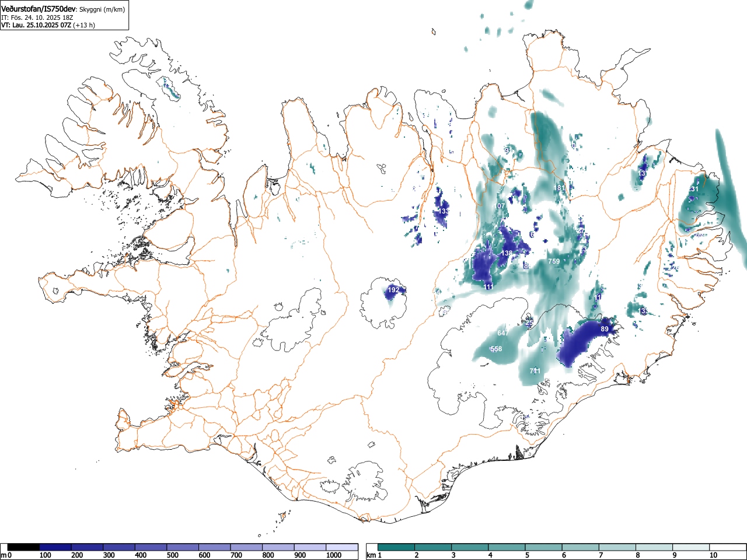Viewport: 747px width, 560px height.
Task: Click the 'IT: Fös. 24. 10. 2025 18Z' line
Action: [37, 17]
